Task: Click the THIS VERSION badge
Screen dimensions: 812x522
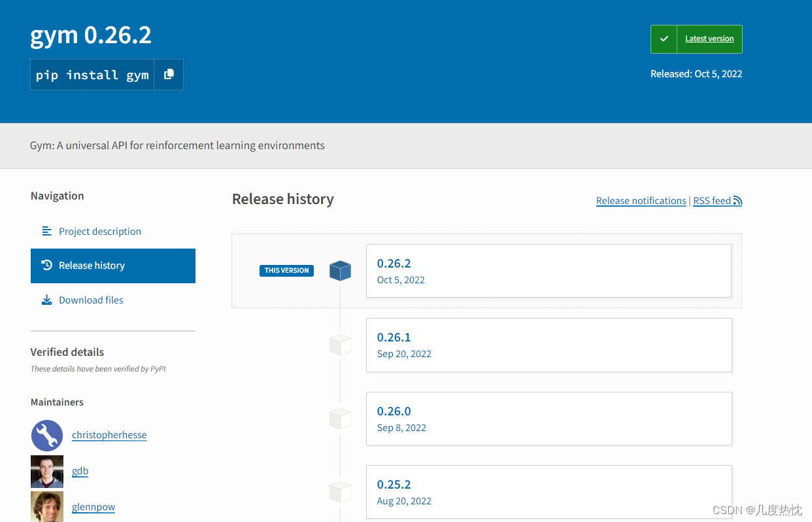Action: click(286, 271)
